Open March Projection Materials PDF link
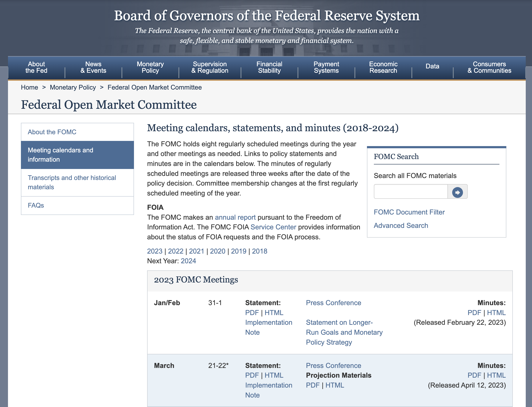Screen dimensions: 532x407 [x=313, y=385]
